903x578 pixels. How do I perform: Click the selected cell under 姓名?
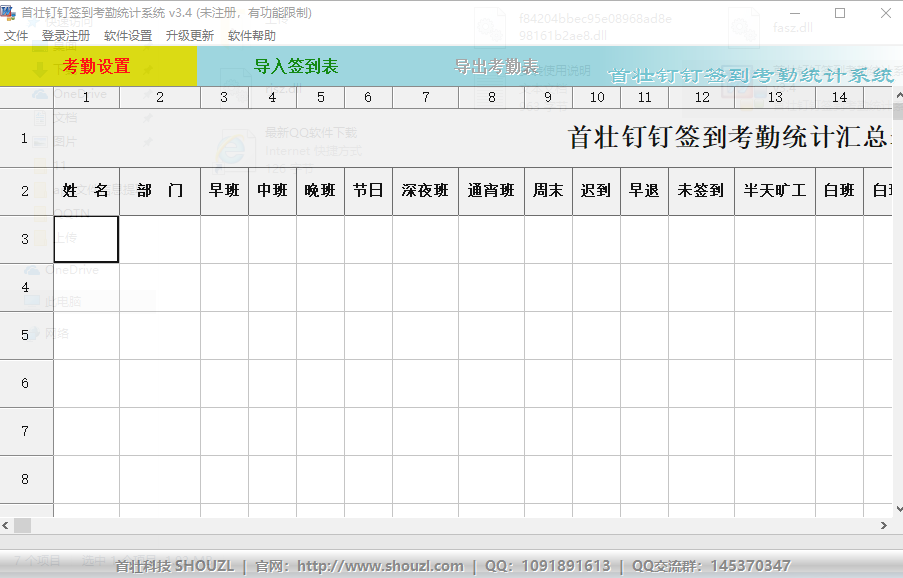pos(86,239)
